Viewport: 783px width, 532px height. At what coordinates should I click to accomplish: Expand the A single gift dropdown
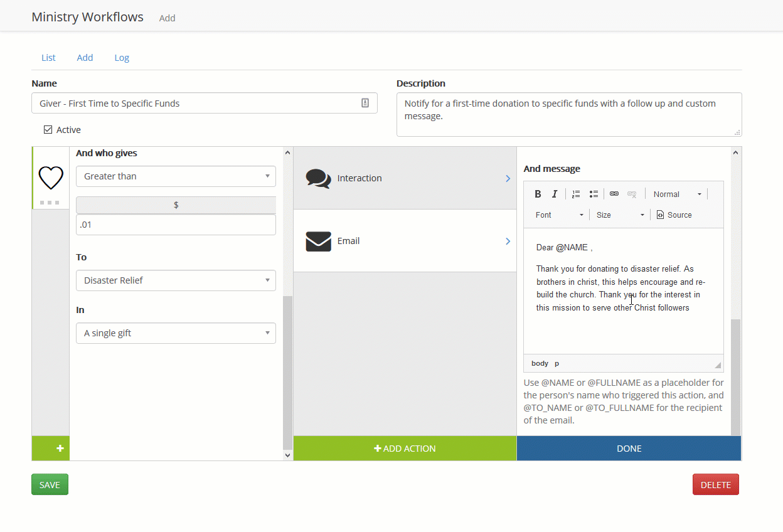(176, 333)
